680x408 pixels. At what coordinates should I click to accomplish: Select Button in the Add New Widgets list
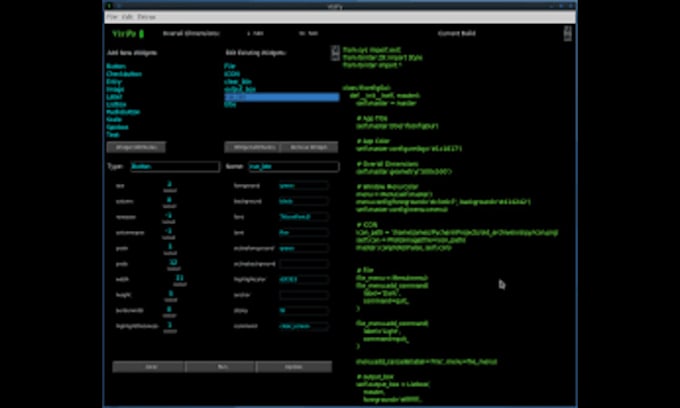point(116,66)
